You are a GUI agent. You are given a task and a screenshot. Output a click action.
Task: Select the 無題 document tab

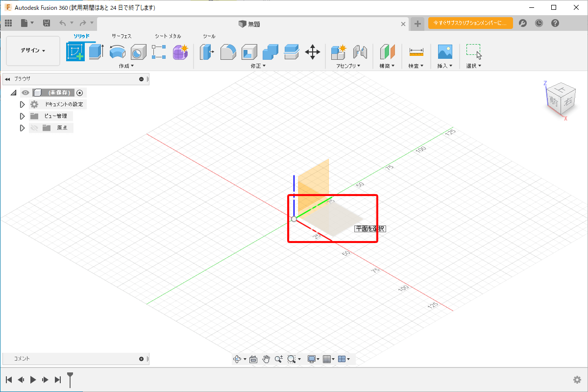pyautogui.click(x=249, y=24)
